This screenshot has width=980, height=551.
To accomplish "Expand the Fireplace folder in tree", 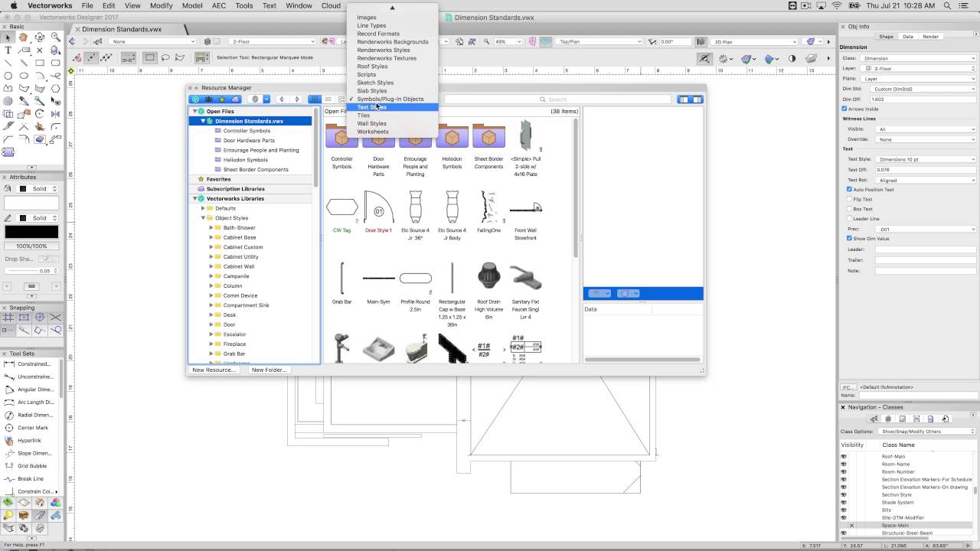I will (x=211, y=344).
